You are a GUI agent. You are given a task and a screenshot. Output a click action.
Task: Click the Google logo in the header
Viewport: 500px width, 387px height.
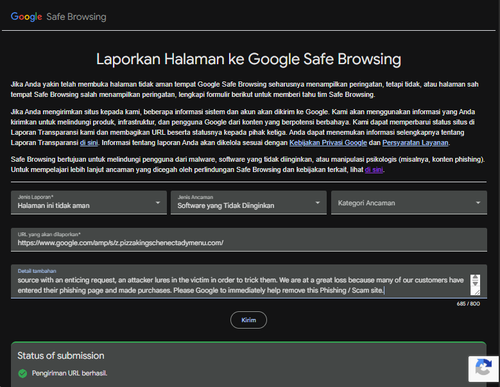[26, 17]
